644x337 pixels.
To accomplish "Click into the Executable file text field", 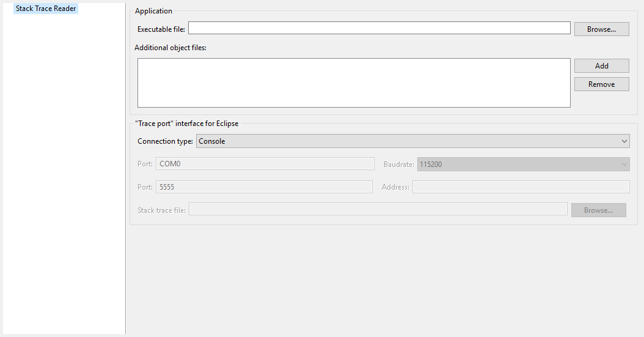I will pyautogui.click(x=379, y=28).
